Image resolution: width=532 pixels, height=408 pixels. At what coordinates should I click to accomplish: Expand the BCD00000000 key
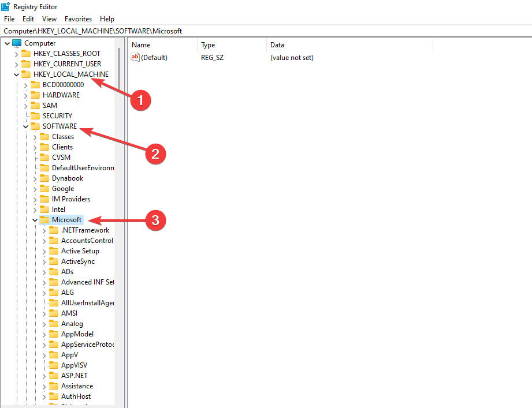point(26,85)
